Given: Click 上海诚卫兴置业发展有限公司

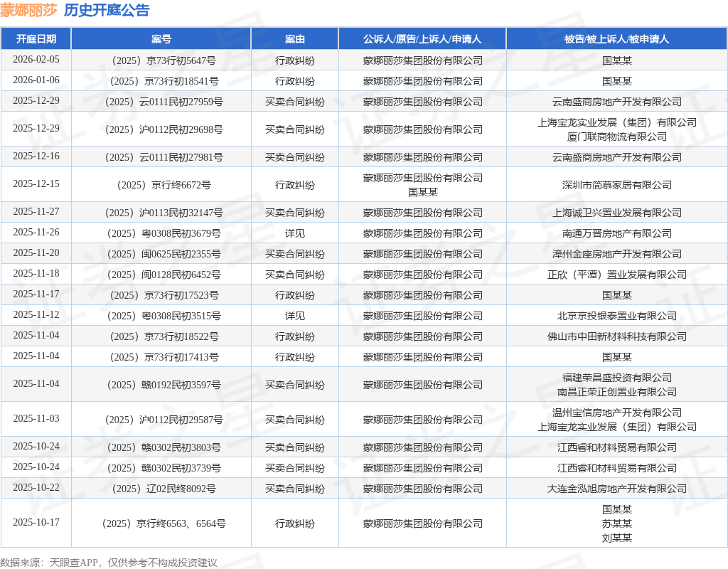Looking at the screenshot, I should pos(616,213).
